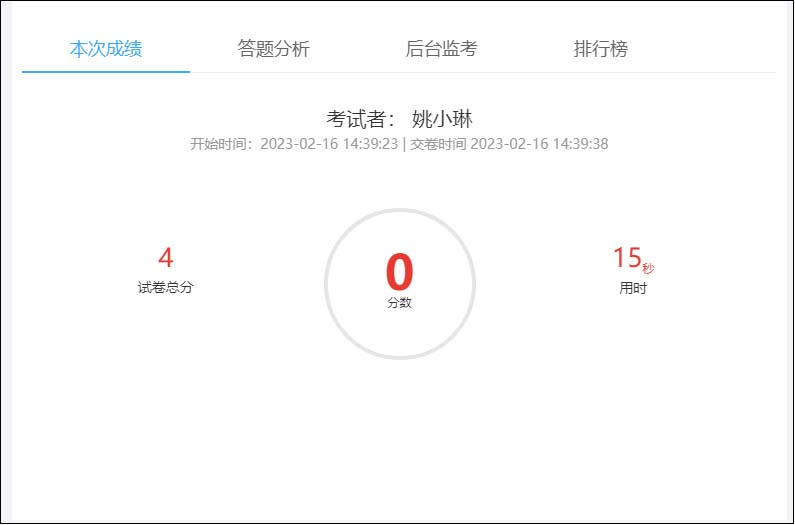This screenshot has width=795, height=525.
Task: Click the examinee name 姚小琳
Action: 442,119
